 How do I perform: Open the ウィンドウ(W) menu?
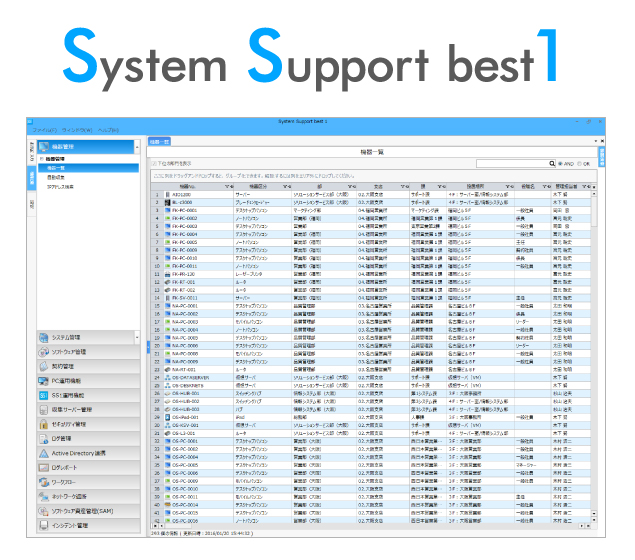pyautogui.click(x=77, y=130)
